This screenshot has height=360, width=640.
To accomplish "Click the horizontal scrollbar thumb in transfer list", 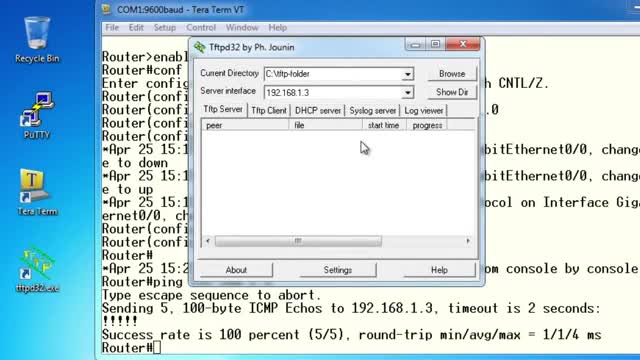I will coord(298,241).
